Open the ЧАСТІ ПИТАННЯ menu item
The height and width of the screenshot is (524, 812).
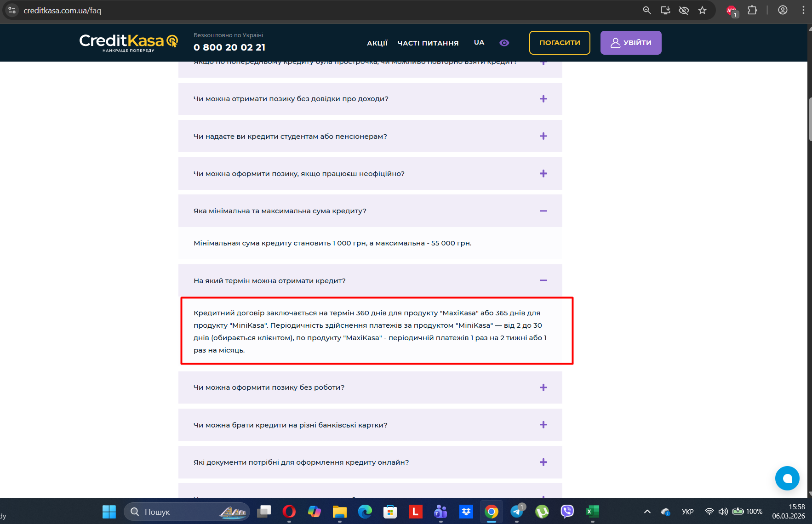(428, 43)
